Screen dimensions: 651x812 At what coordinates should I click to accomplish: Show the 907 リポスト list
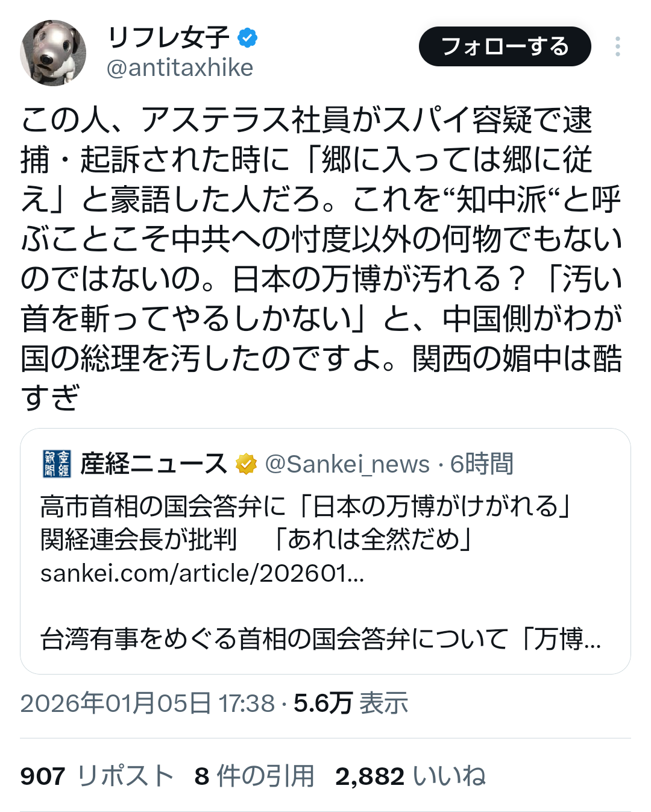[96, 776]
